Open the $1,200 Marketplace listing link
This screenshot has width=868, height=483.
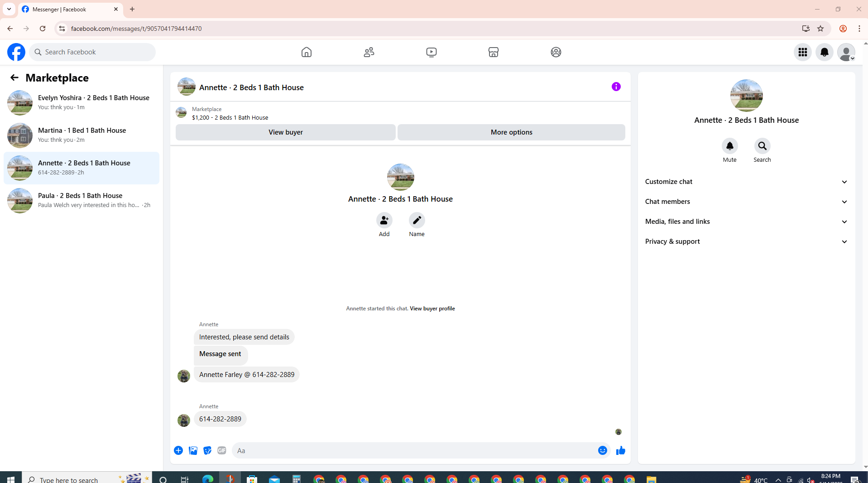tap(230, 117)
